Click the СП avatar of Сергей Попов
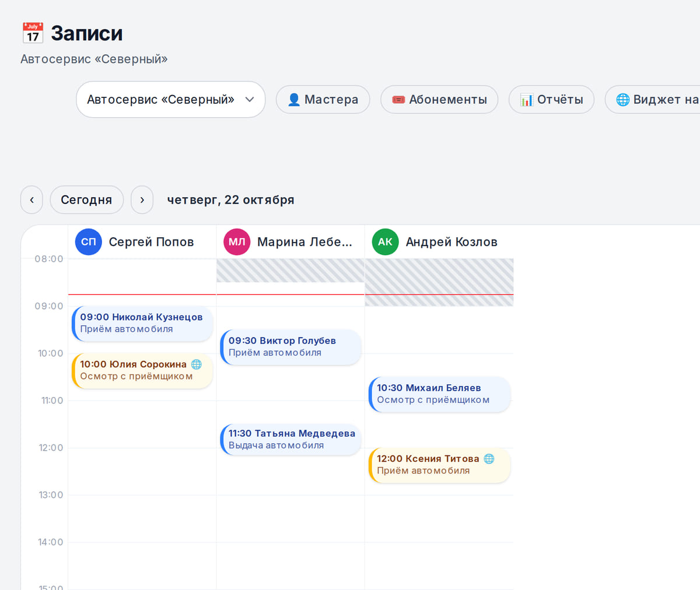The image size is (700, 590). 89,242
